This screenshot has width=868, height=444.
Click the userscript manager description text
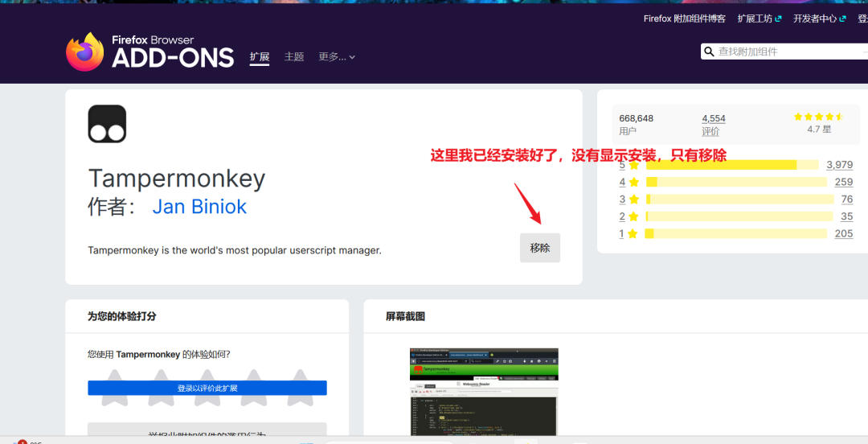235,250
